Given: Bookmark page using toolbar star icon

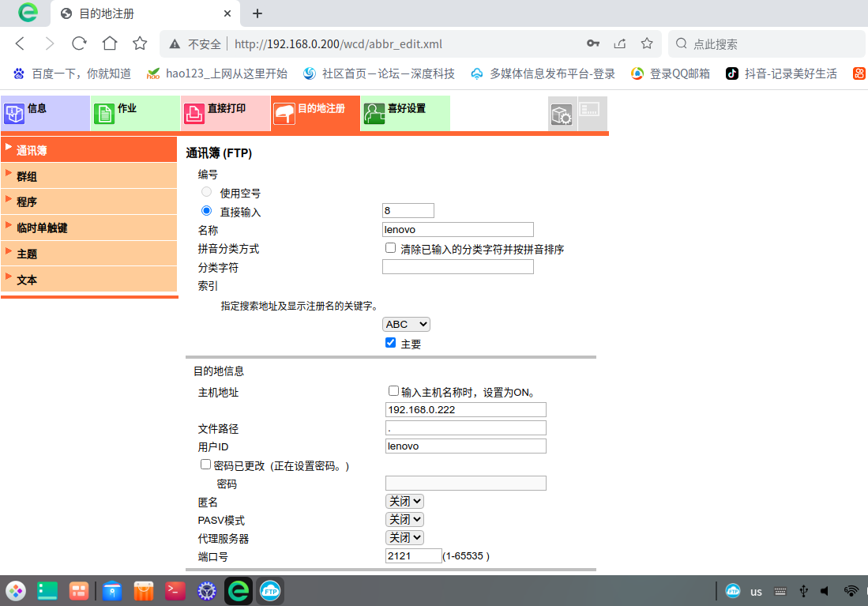Looking at the screenshot, I should tap(140, 43).
